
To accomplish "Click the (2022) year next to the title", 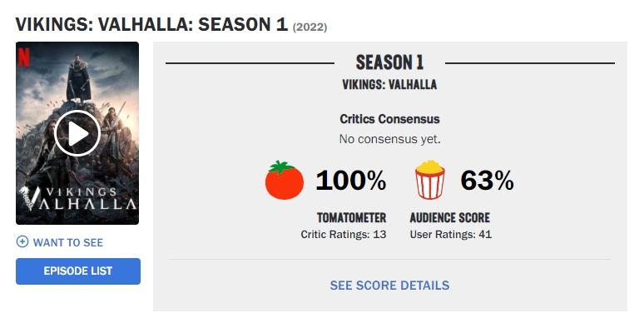I will (310, 27).
